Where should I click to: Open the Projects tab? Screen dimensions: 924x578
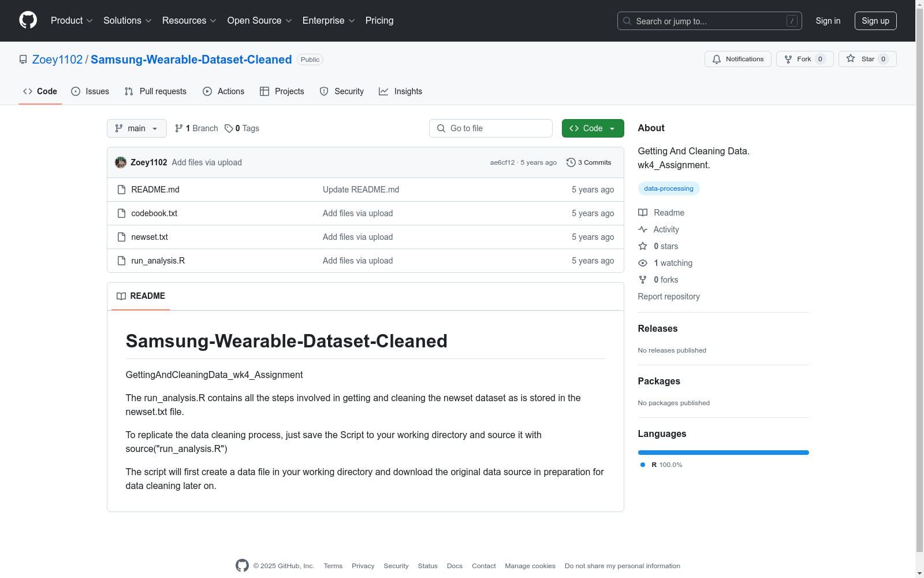click(282, 91)
